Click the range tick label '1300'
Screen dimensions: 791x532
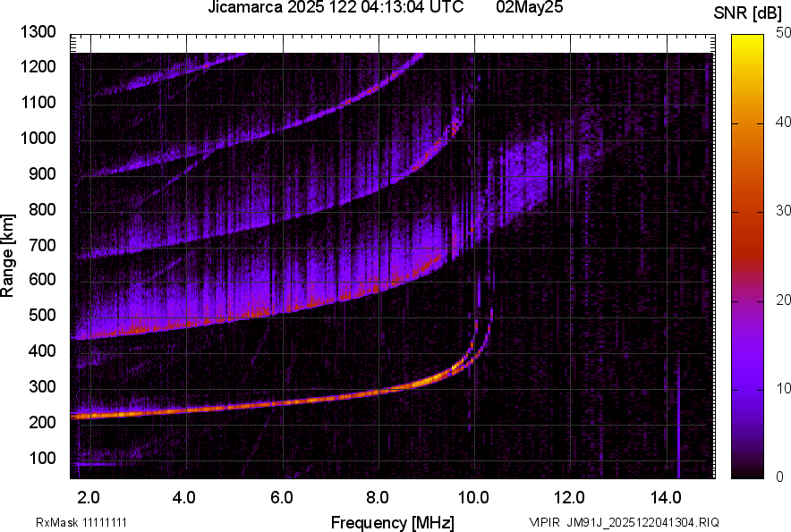[38, 32]
